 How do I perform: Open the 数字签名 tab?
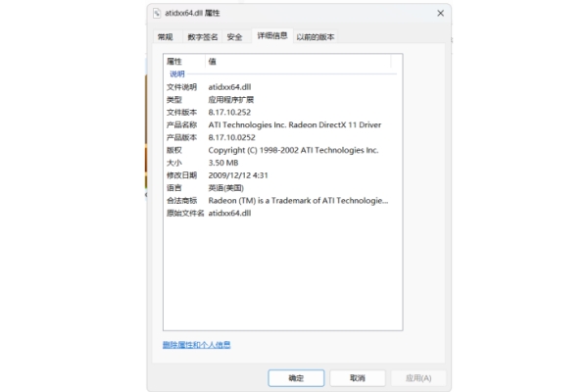coord(202,37)
